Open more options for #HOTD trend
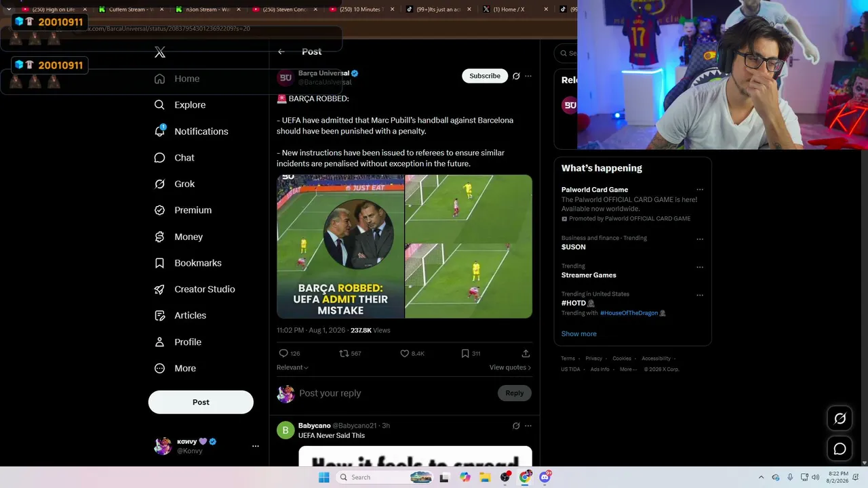The height and width of the screenshot is (488, 868). point(700,295)
